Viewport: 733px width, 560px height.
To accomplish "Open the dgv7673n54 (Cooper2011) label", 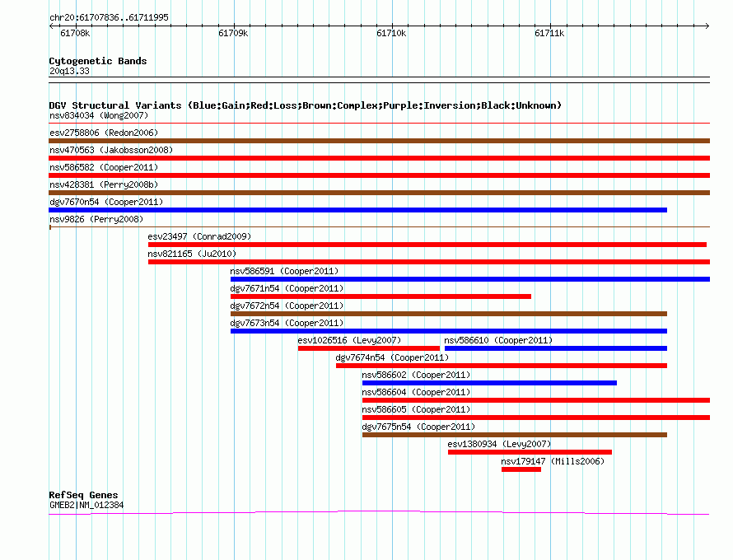I will 287,323.
